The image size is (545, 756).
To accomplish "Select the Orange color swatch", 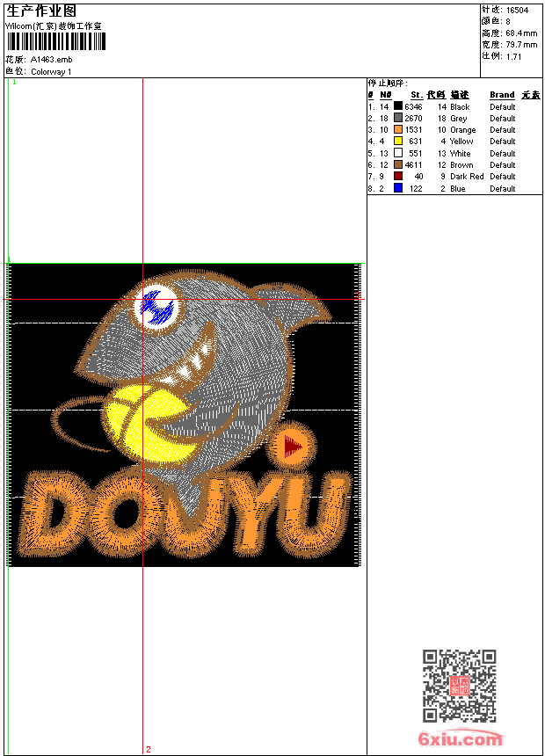I will pyautogui.click(x=398, y=129).
